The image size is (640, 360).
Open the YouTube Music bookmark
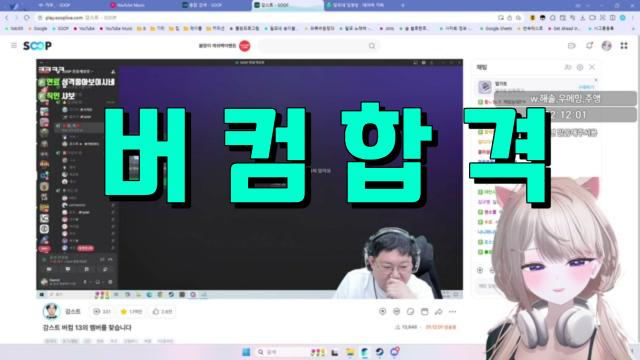pyautogui.click(x=116, y=29)
